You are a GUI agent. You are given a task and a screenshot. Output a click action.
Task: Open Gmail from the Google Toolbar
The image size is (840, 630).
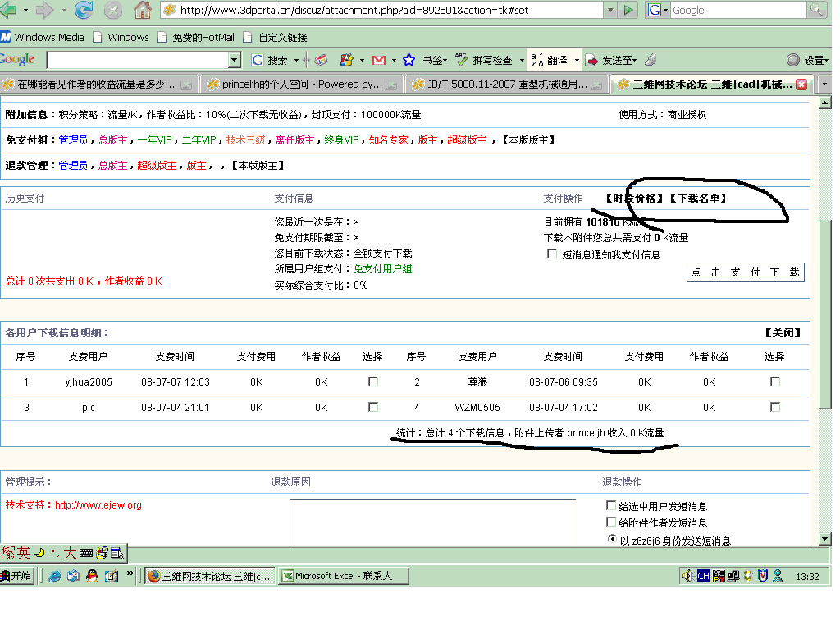(x=378, y=59)
